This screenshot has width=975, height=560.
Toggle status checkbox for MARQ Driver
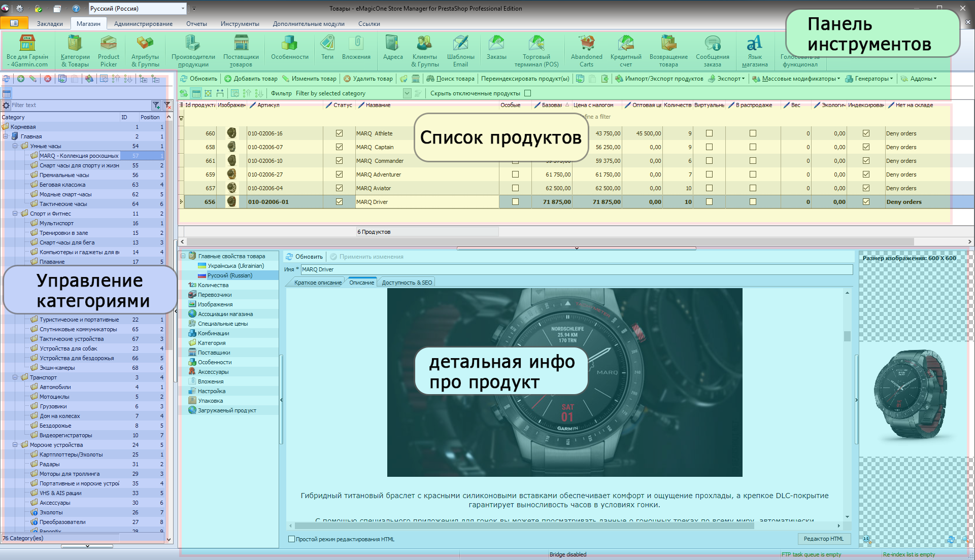pyautogui.click(x=339, y=202)
